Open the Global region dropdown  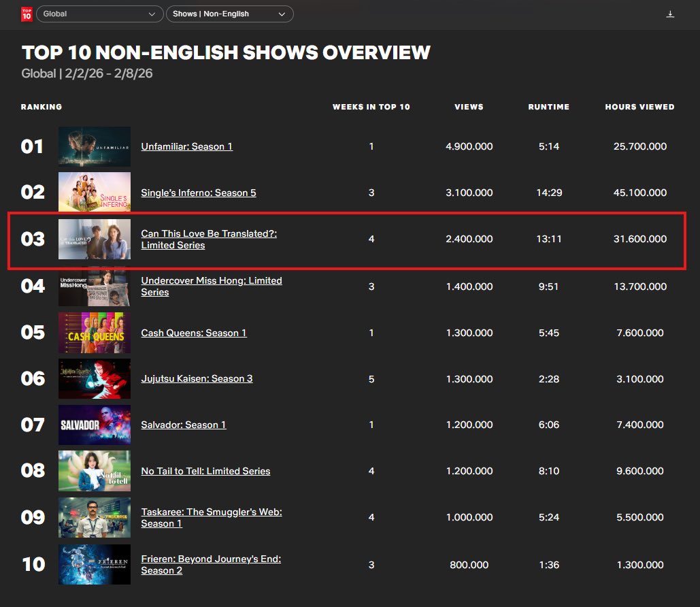99,13
